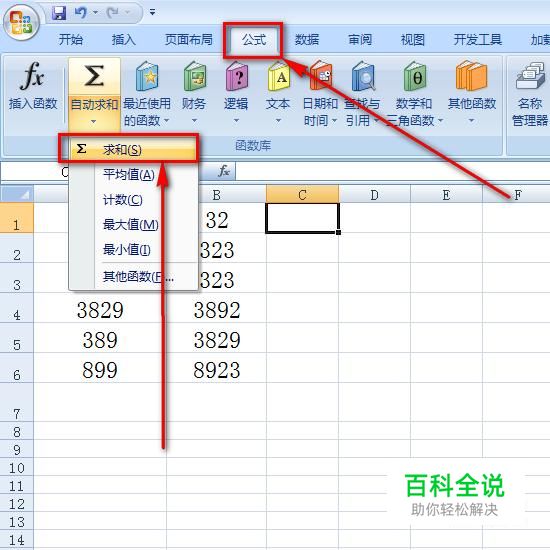This screenshot has height=550, width=550.
Task: Open 查找与引用 functions icon
Action: click(x=363, y=77)
